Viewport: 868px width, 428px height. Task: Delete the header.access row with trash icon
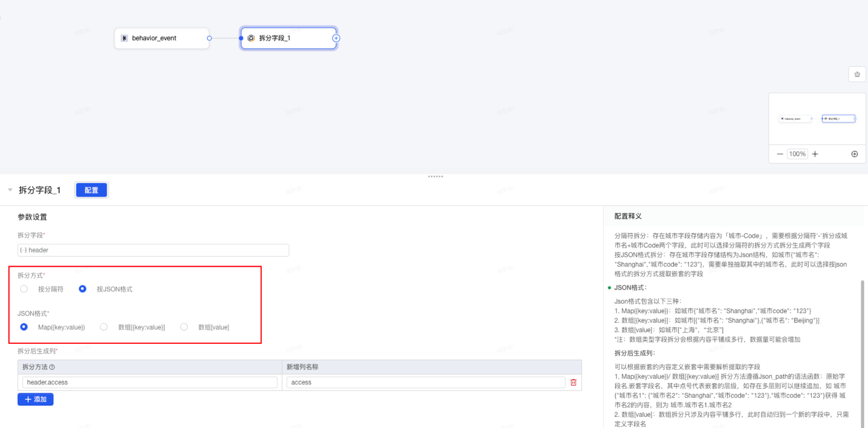pos(574,382)
